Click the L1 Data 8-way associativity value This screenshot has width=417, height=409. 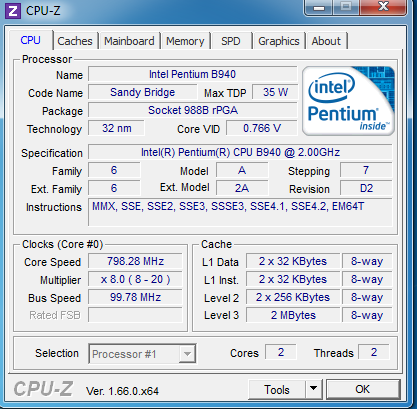click(367, 261)
